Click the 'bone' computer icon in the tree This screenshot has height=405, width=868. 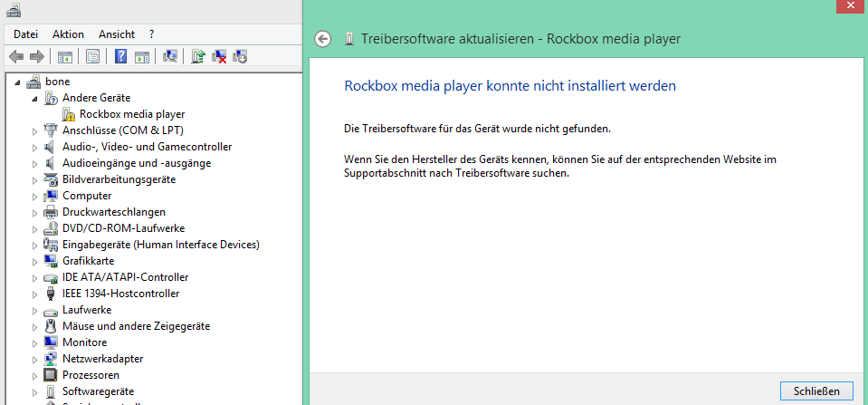point(33,82)
